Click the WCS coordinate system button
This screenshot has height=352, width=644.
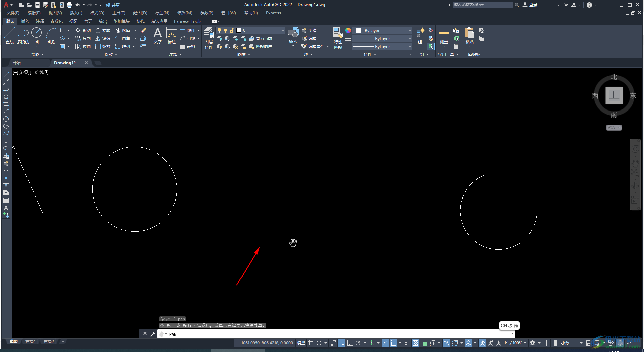coord(614,128)
